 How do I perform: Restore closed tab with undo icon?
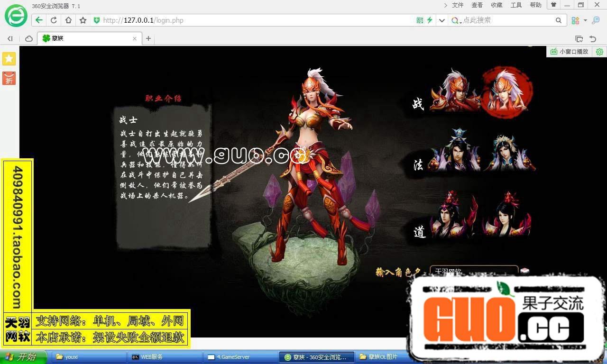(593, 39)
